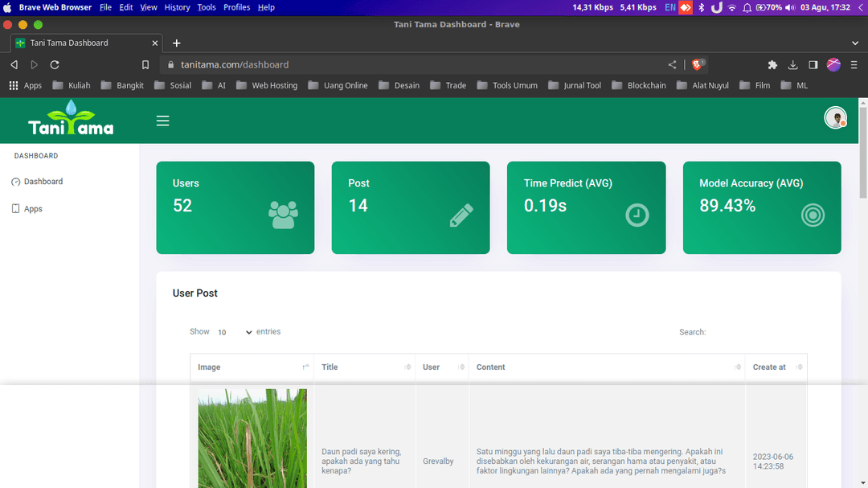Click the Tani Tama logo
Image resolution: width=868 pixels, height=488 pixels.
click(x=71, y=119)
